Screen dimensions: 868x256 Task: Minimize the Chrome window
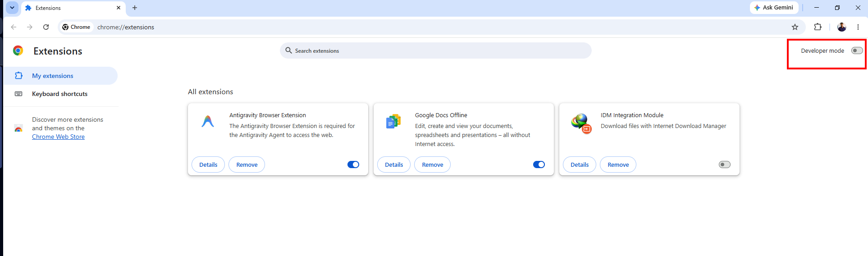(x=817, y=8)
